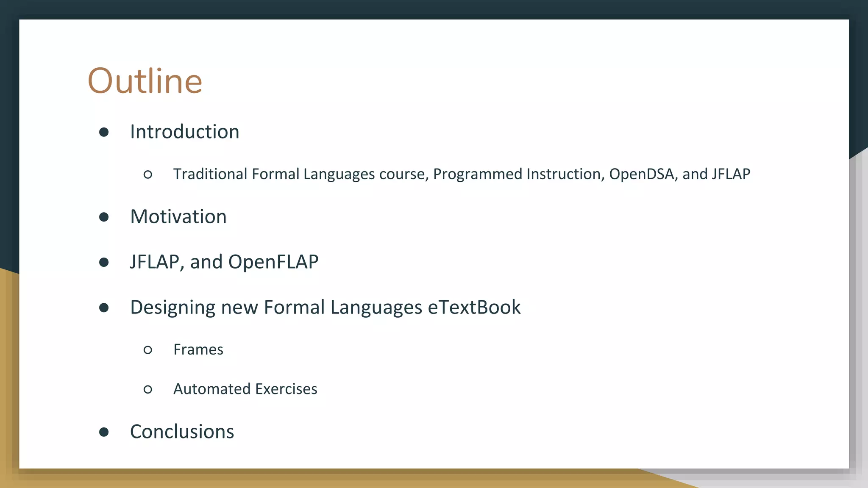Click the bullet dot beside Motivation
Viewport: 868px width, 488px height.
coord(104,217)
